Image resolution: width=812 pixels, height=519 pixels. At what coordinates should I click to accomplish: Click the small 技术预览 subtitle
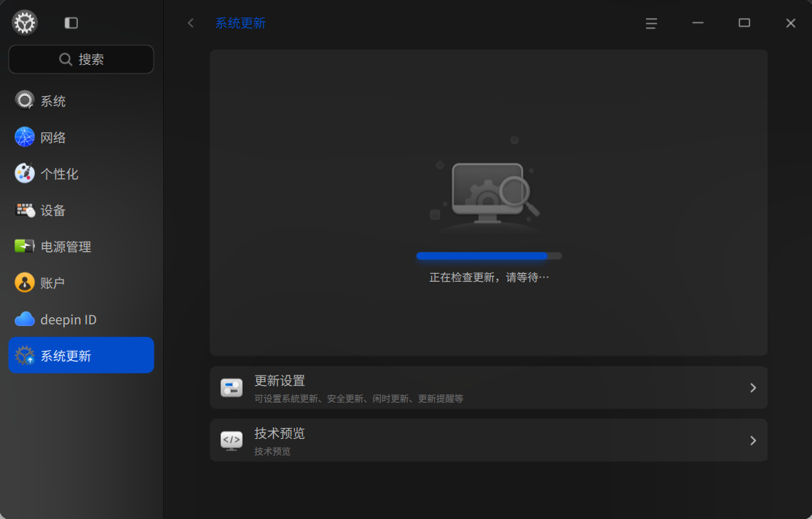272,451
